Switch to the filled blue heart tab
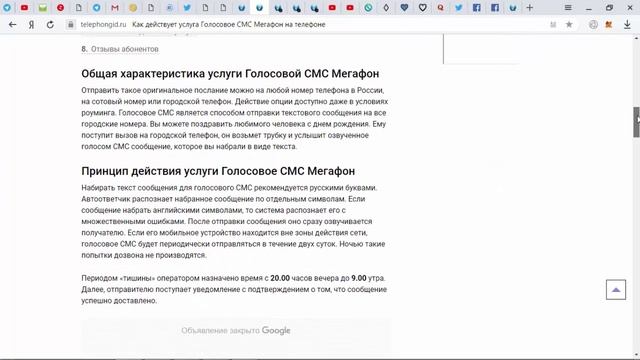Screen dimensions: 640x360 click(x=404, y=7)
